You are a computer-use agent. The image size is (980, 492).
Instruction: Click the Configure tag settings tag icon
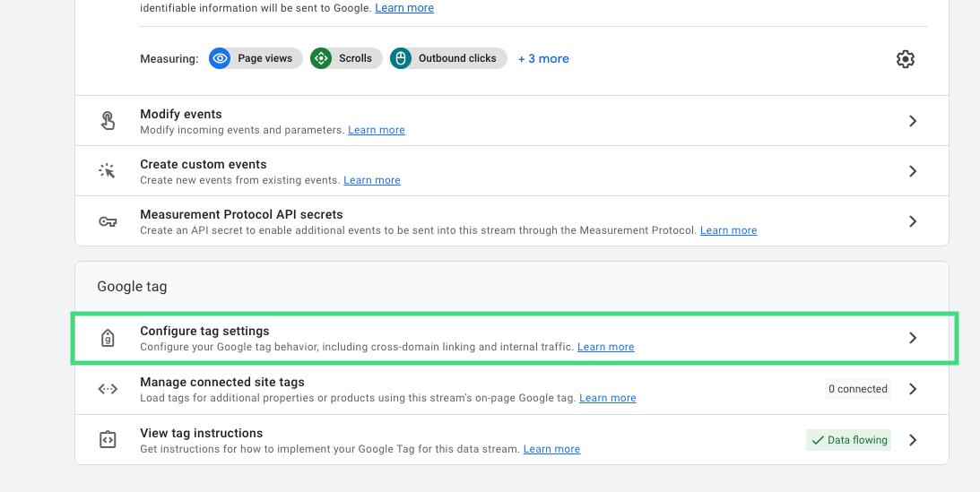[108, 338]
